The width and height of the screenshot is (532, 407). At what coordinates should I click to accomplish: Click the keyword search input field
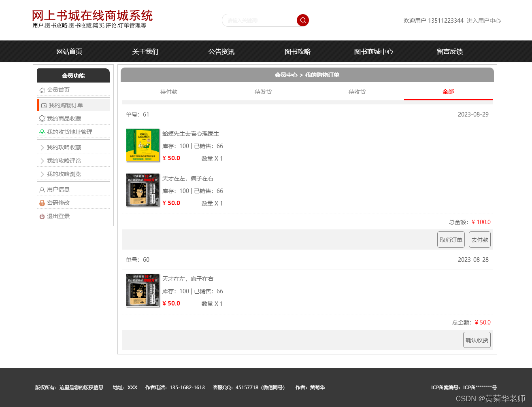pos(259,20)
